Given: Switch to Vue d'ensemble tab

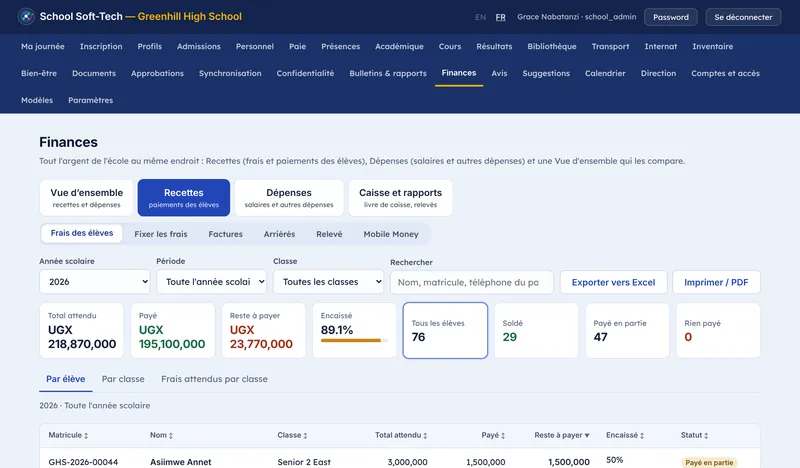Looking at the screenshot, I should pos(86,198).
